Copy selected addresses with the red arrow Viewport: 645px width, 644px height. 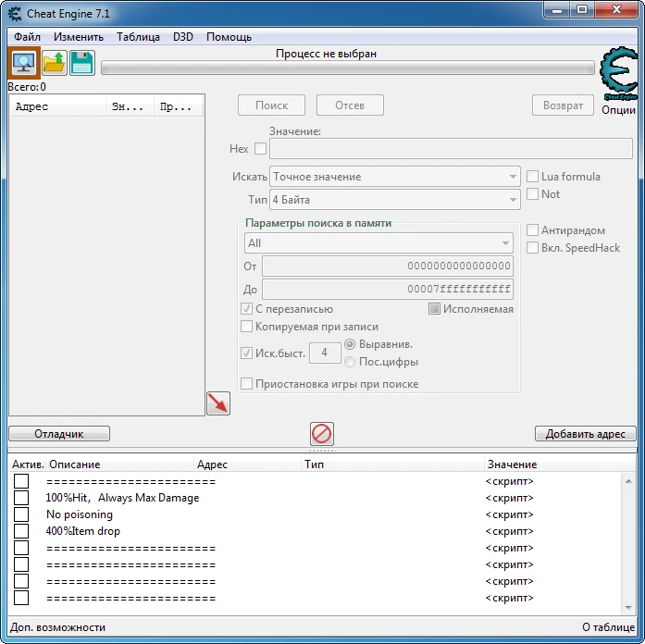click(x=218, y=403)
